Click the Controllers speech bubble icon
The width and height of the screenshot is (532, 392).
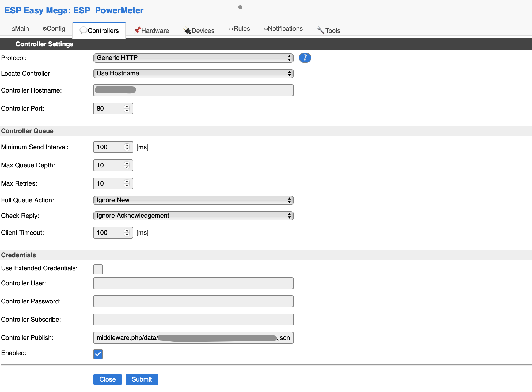tap(83, 30)
